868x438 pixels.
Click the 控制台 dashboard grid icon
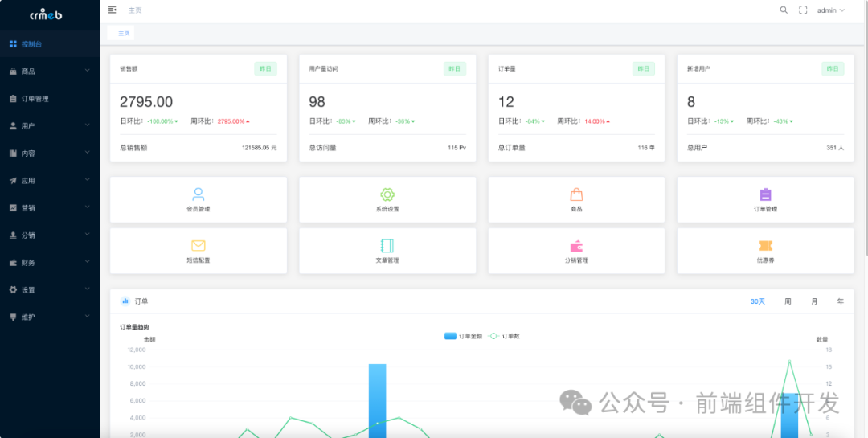point(14,44)
